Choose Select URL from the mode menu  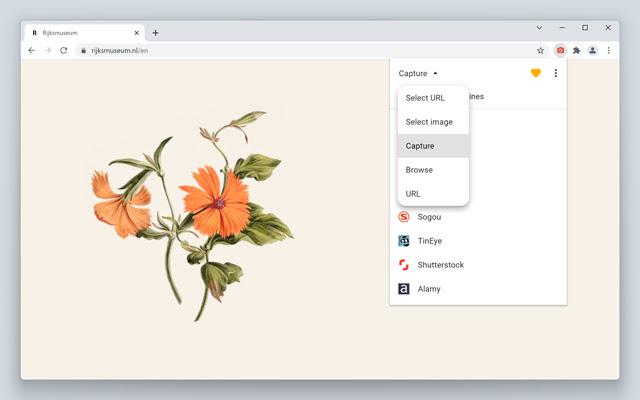coord(425,98)
